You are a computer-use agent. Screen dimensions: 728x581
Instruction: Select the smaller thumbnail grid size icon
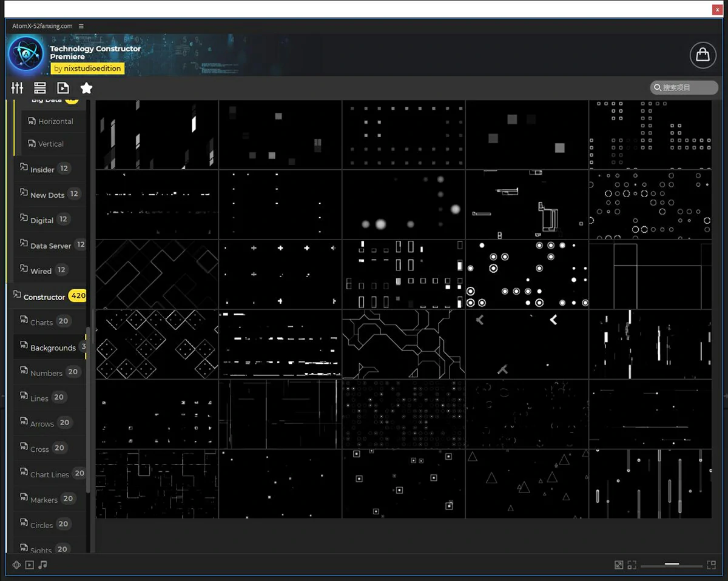tap(632, 565)
